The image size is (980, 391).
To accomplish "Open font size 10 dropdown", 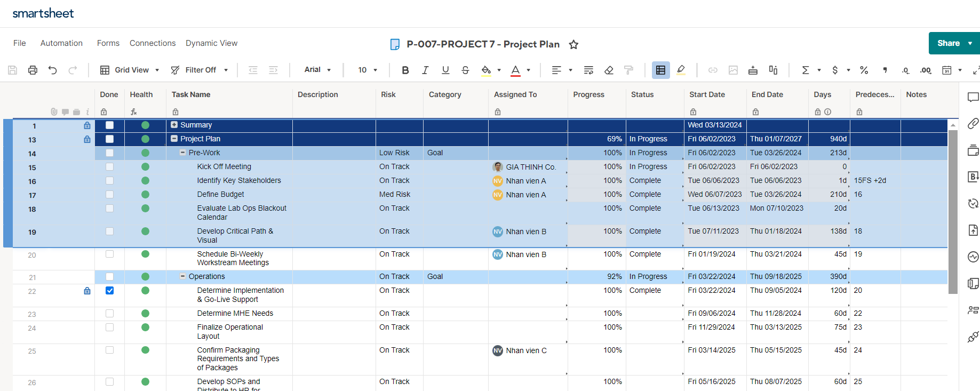I will pyautogui.click(x=368, y=70).
